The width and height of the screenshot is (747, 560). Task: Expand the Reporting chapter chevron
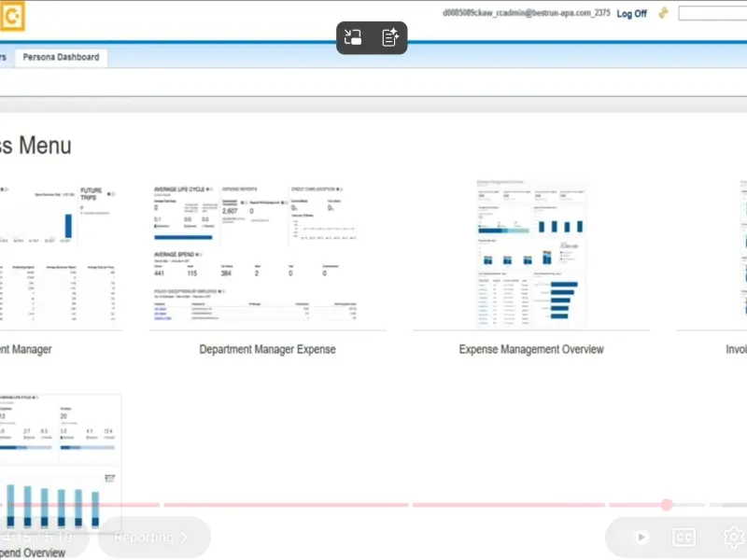[184, 538]
